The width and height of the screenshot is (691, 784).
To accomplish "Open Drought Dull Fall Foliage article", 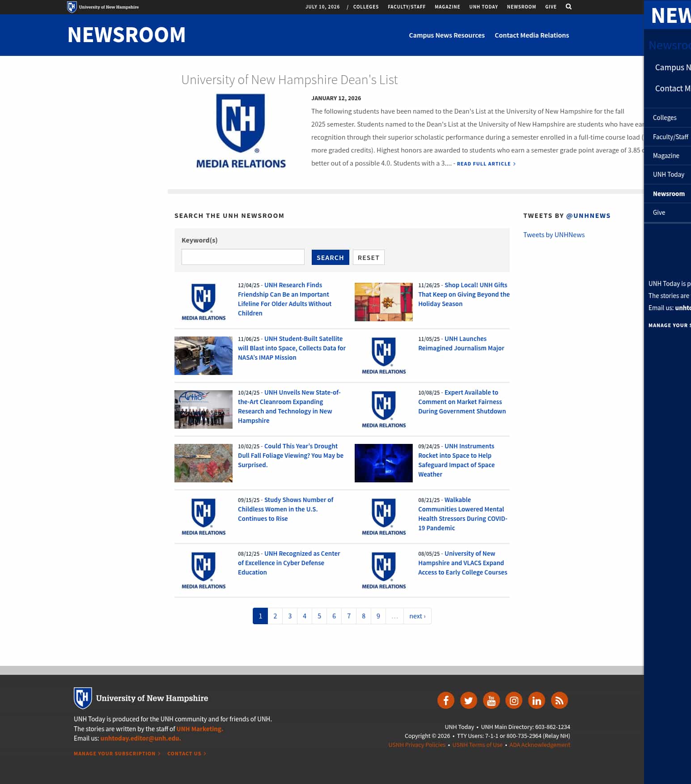I will tap(291, 456).
